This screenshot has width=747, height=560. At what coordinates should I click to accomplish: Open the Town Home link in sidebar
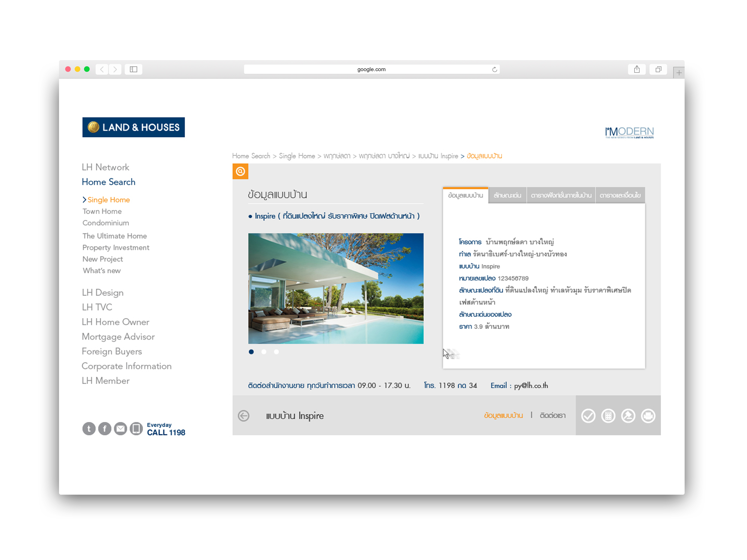point(102,211)
